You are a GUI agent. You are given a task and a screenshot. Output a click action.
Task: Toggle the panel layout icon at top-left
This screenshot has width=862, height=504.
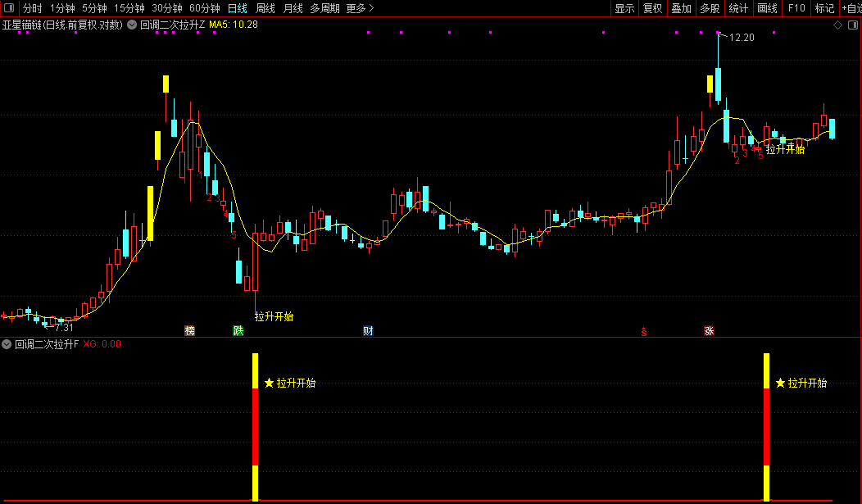click(x=9, y=7)
